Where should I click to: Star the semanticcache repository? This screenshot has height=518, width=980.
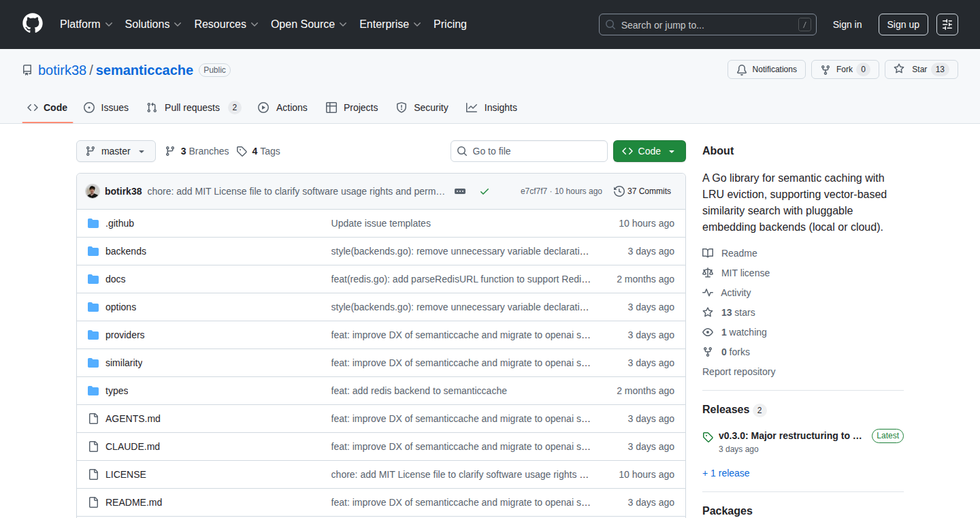(x=921, y=69)
